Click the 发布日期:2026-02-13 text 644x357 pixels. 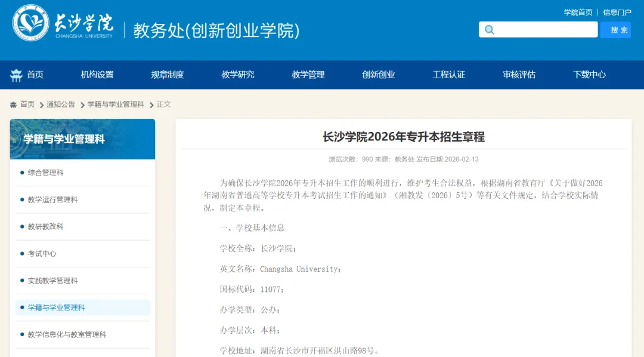click(447, 159)
